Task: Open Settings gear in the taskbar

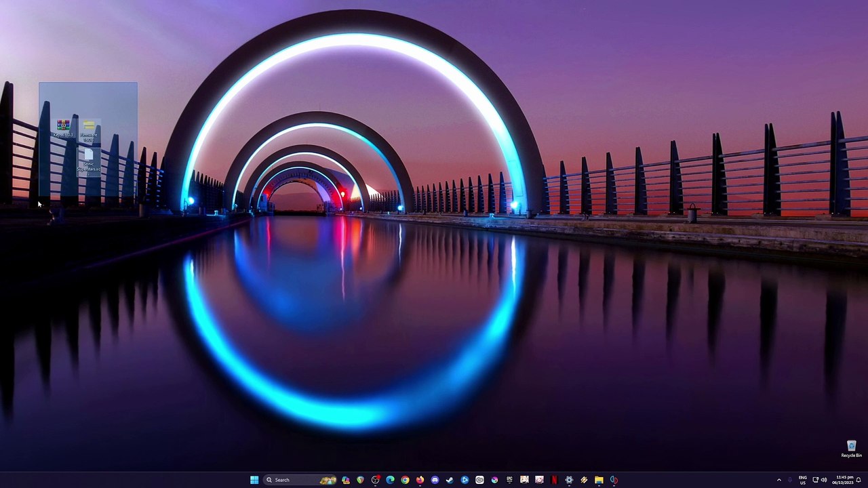Action: click(569, 480)
